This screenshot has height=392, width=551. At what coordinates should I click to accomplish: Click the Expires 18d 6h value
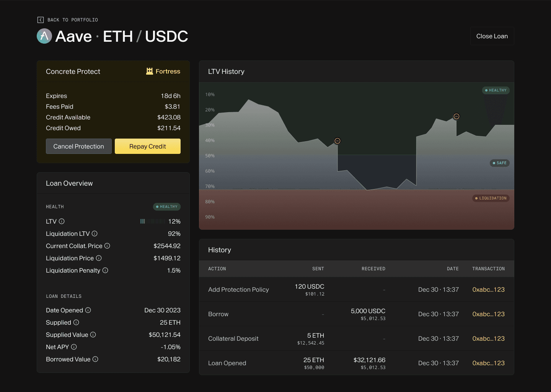(x=171, y=96)
